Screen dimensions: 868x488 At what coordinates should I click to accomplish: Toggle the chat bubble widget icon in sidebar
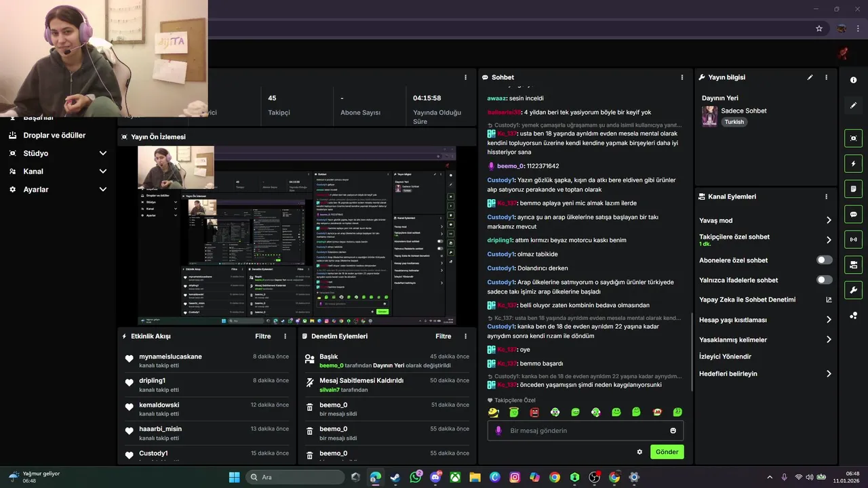(x=853, y=214)
